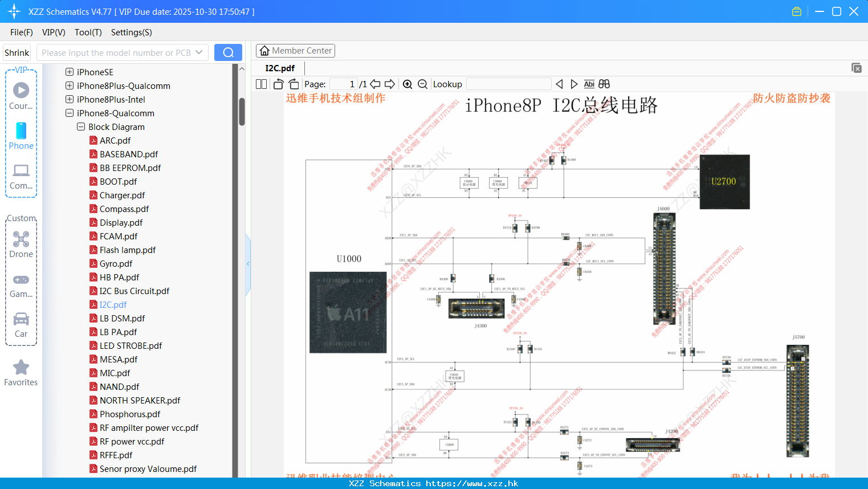Zoom out of the PDF
The height and width of the screenshot is (489, 868).
pyautogui.click(x=422, y=84)
